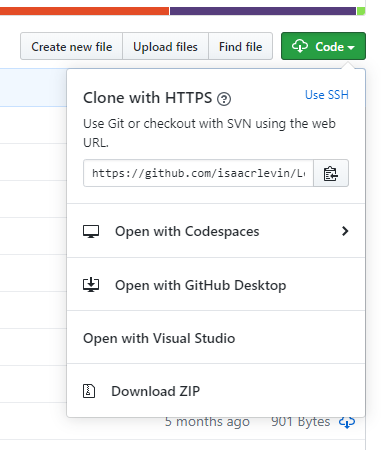Screen dimensions: 381x450
Task: Choose Open with Visual Studio
Action: (x=216, y=337)
